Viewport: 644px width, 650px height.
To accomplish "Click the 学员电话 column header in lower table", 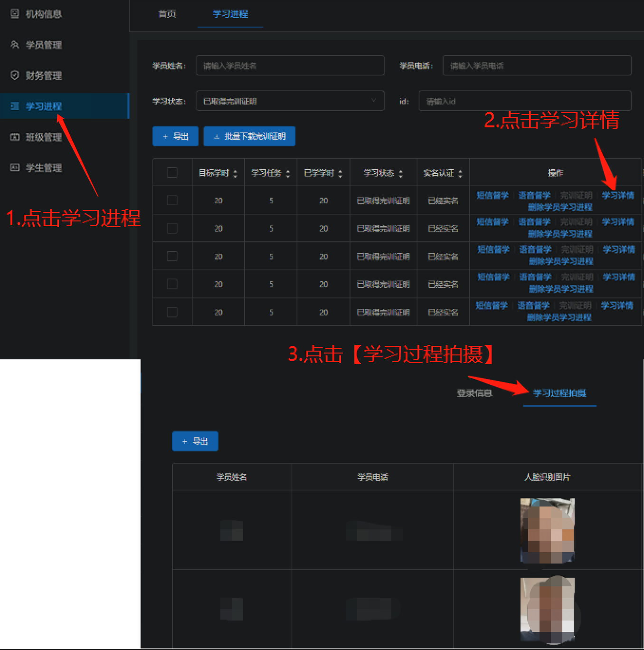I will pos(373,477).
